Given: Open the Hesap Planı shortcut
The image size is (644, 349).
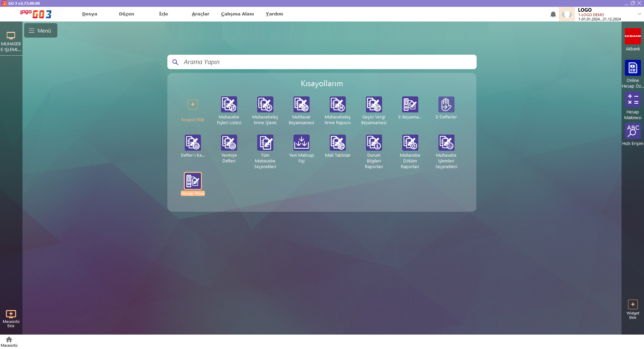Looking at the screenshot, I should (x=193, y=181).
